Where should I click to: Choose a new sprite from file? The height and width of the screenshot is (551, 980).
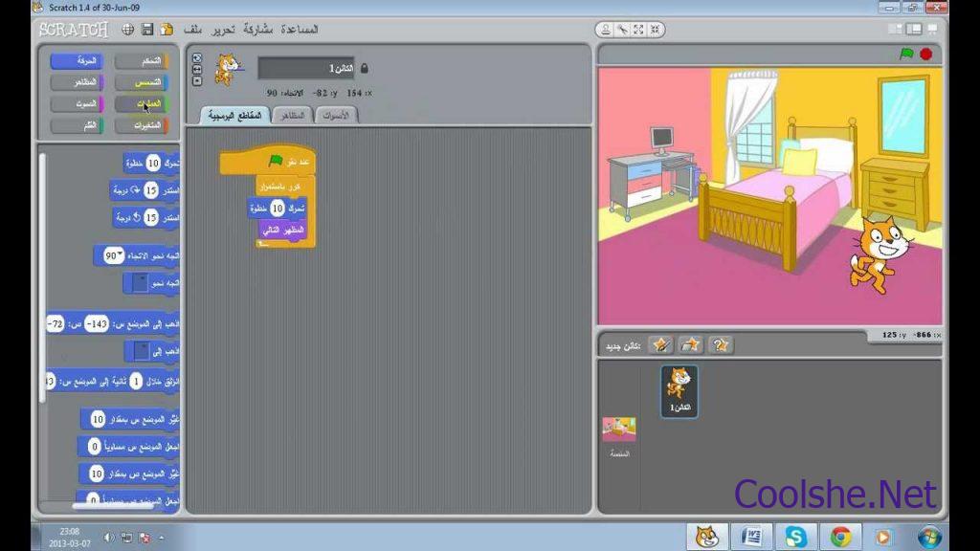tap(690, 344)
